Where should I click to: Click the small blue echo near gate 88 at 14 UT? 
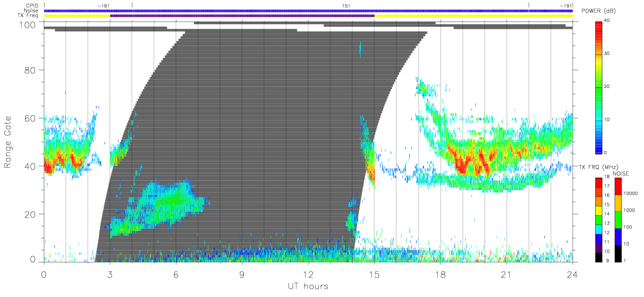(x=360, y=49)
